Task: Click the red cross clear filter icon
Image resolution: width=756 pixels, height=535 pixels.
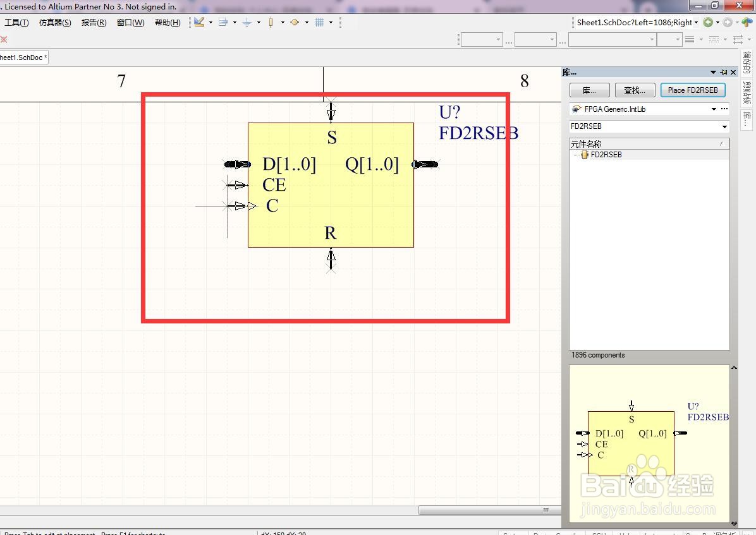Action: (3, 39)
